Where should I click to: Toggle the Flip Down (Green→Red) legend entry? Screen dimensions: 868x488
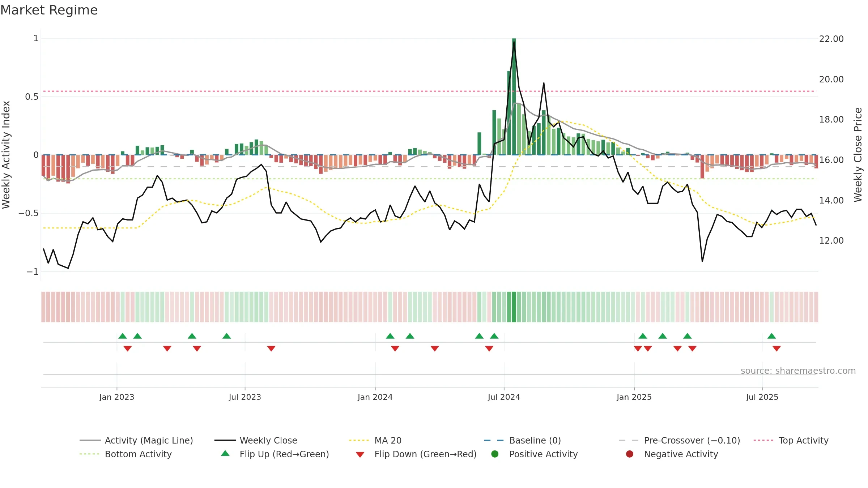[x=416, y=454]
